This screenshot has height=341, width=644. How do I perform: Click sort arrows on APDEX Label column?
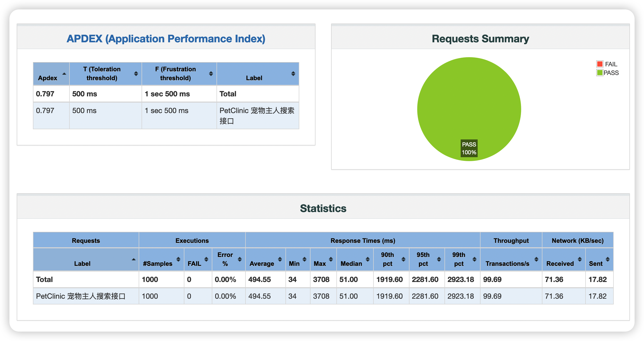click(293, 74)
